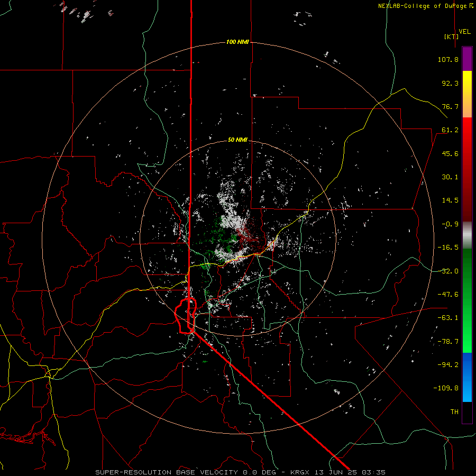Select the -16.5 scale value
The image size is (476, 476).
coord(448,248)
